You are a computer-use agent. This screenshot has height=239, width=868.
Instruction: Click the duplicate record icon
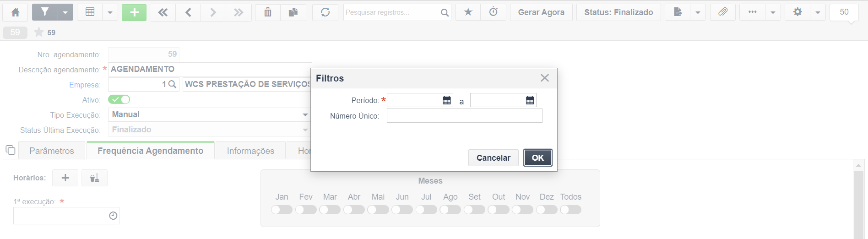[x=293, y=12]
